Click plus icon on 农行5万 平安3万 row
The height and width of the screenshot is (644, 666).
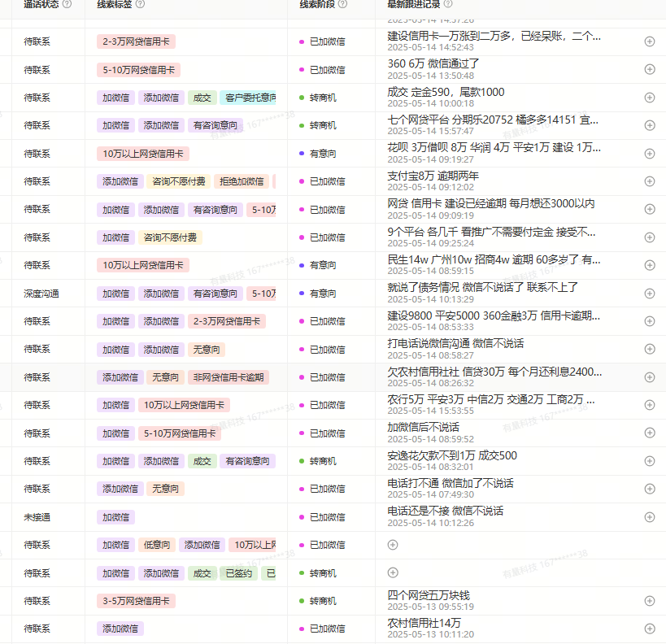click(650, 405)
